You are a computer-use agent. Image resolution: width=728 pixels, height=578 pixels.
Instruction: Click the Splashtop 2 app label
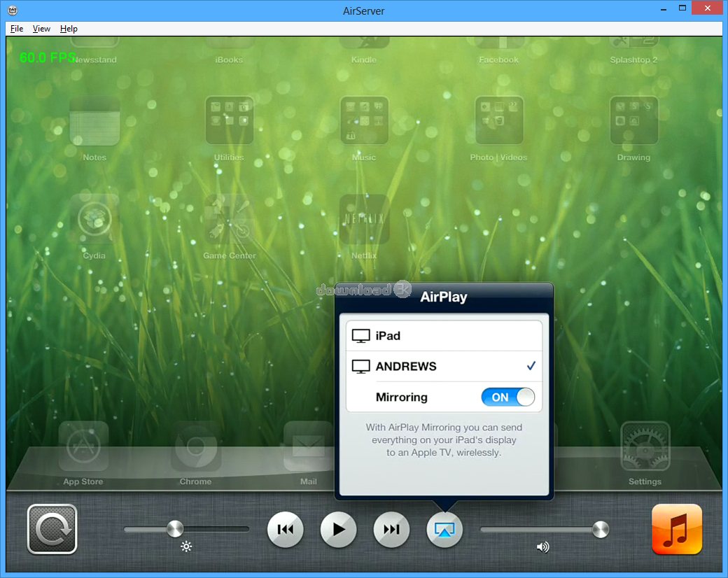[x=633, y=60]
